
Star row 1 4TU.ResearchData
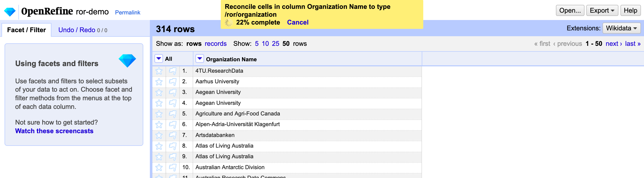click(x=159, y=71)
